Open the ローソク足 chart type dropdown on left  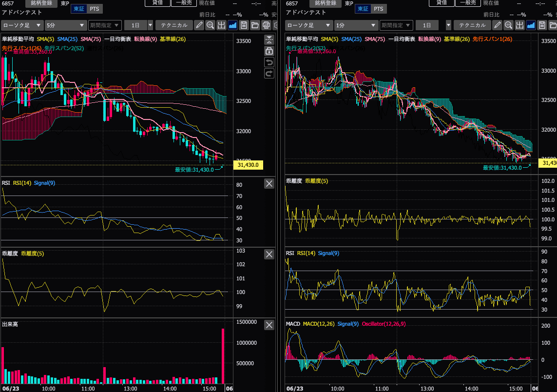[x=22, y=25]
